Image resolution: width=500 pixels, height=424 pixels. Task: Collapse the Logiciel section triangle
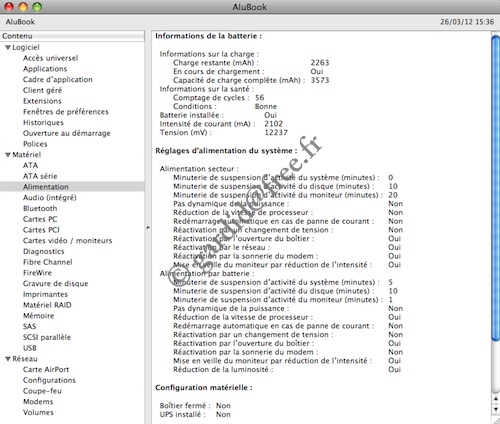(8, 48)
